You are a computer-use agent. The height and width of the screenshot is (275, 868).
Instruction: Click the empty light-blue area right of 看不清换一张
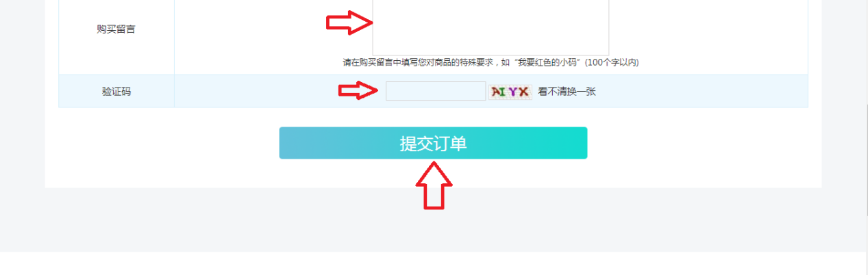(x=702, y=91)
